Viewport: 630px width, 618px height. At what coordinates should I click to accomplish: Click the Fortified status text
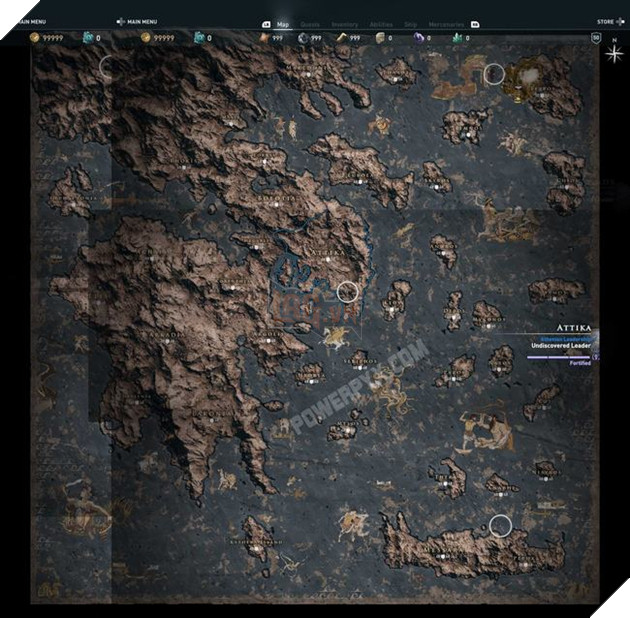pos(580,363)
